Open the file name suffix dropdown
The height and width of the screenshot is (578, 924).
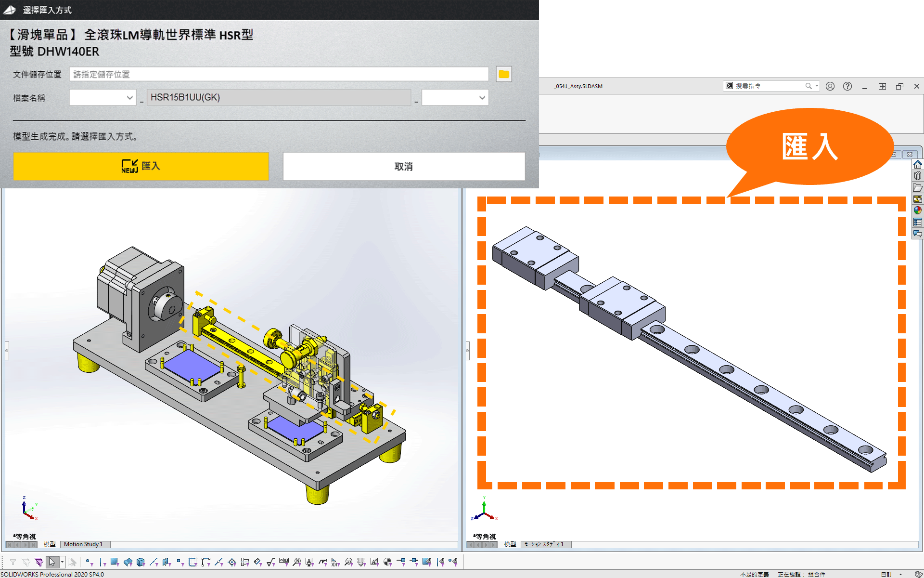pos(455,98)
